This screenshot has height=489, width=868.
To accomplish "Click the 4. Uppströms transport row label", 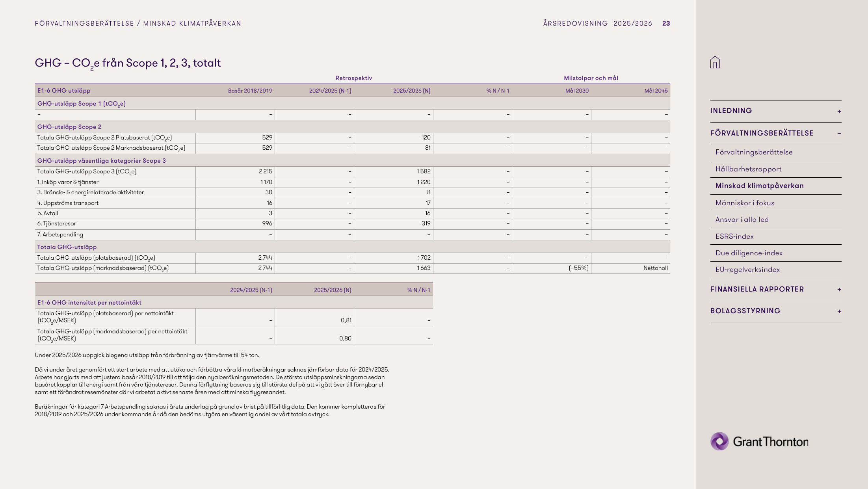I will (x=68, y=203).
